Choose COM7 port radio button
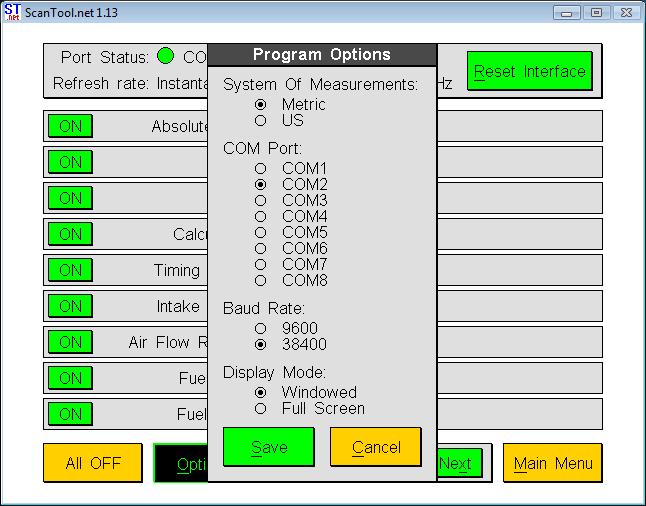The height and width of the screenshot is (506, 646). pyautogui.click(x=260, y=265)
